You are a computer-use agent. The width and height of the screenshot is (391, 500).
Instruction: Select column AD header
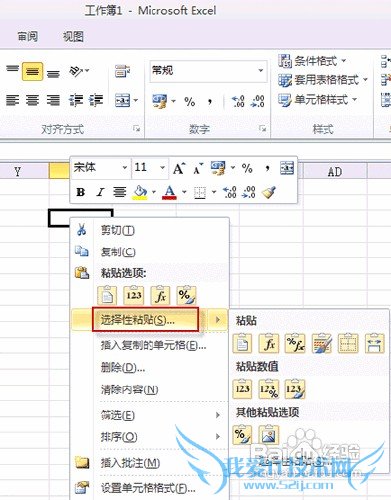(335, 172)
